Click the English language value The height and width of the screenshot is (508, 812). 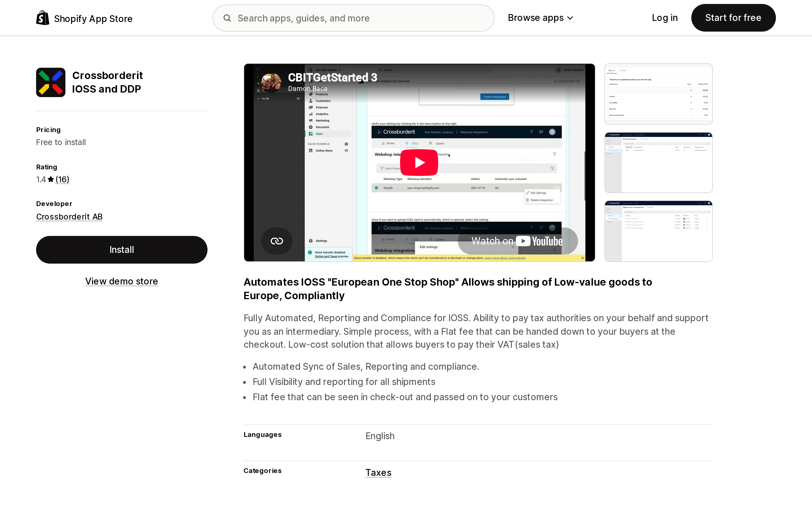380,436
